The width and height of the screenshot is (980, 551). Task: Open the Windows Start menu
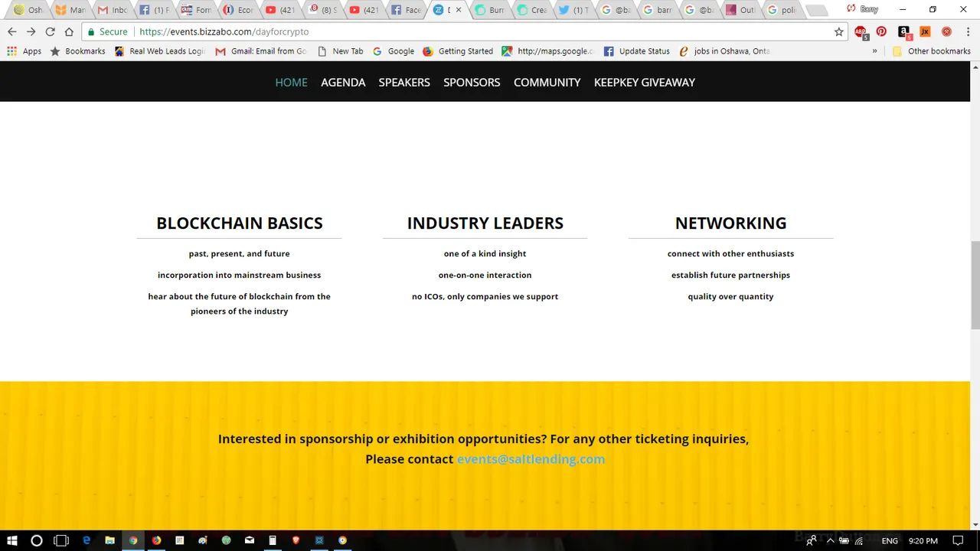coord(12,540)
